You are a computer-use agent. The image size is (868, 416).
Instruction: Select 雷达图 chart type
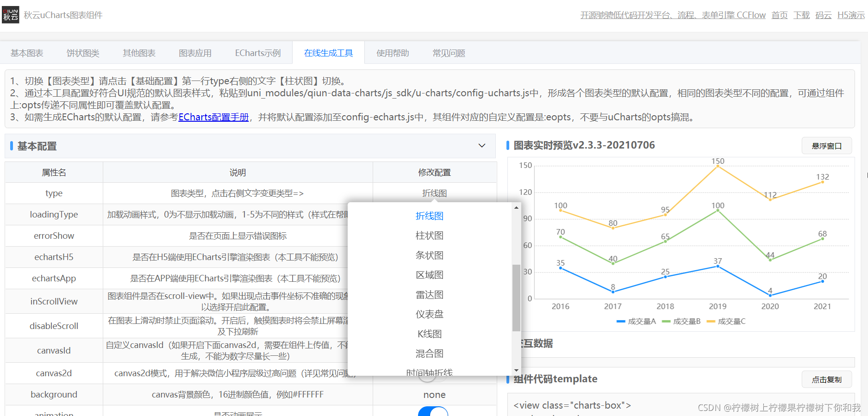[429, 295]
